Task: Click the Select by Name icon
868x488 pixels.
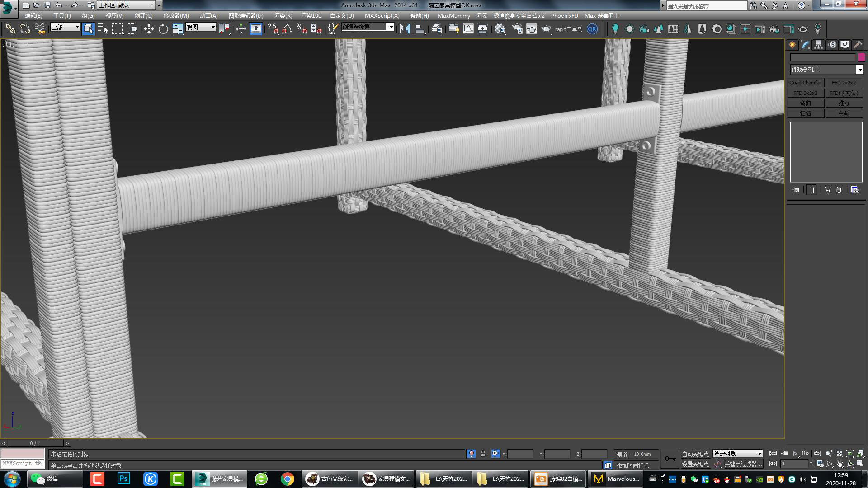Action: point(103,29)
